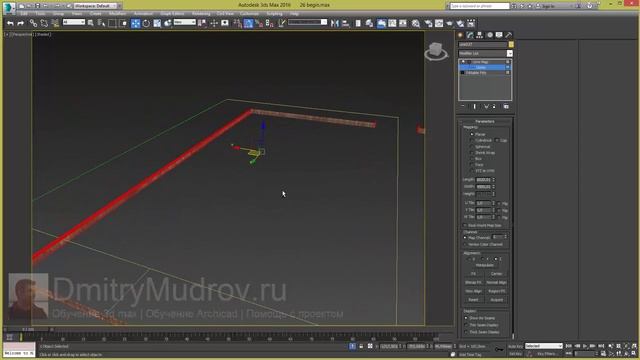Open the Select by Name dialog icon

(x=101, y=24)
